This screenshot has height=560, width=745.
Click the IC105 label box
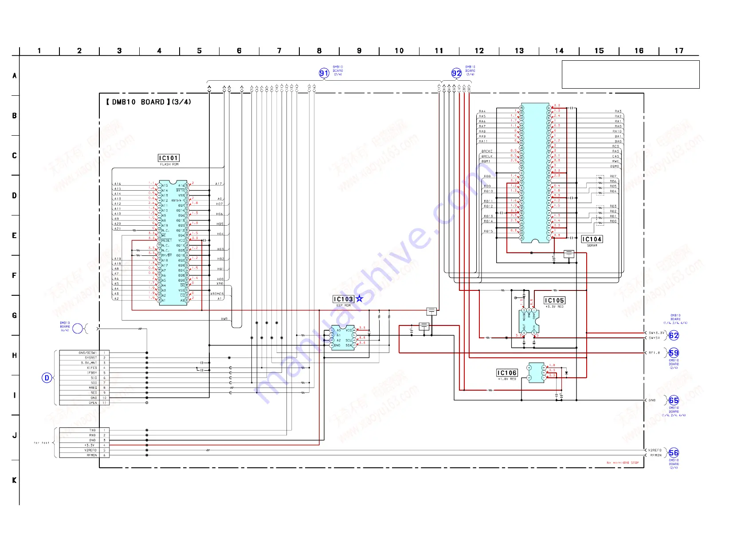[x=554, y=300]
